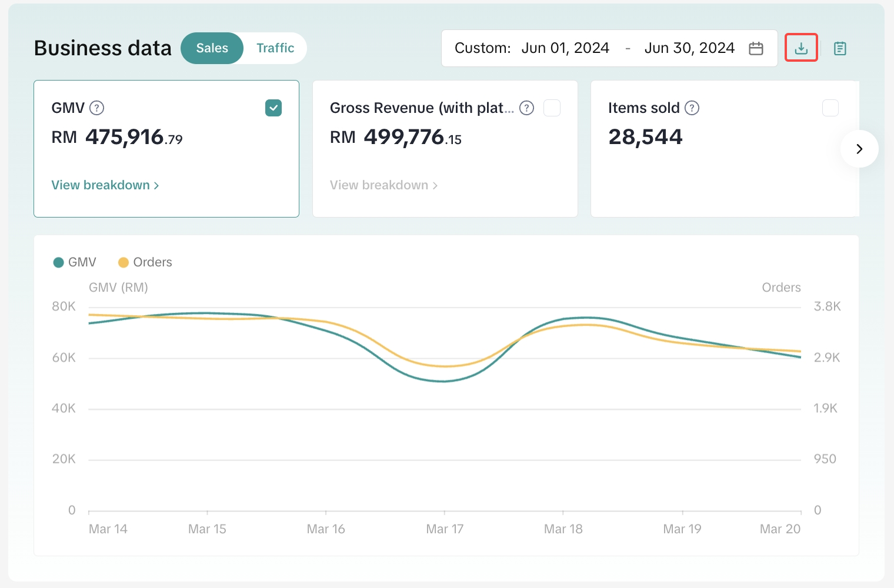Select the Sales tab
Viewport: 894px width, 588px height.
click(212, 48)
